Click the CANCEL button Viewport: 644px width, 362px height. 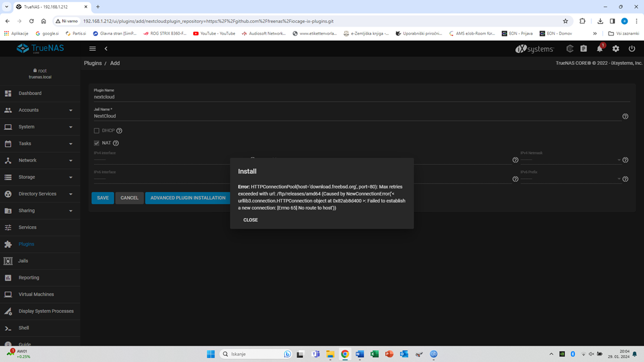[129, 198]
